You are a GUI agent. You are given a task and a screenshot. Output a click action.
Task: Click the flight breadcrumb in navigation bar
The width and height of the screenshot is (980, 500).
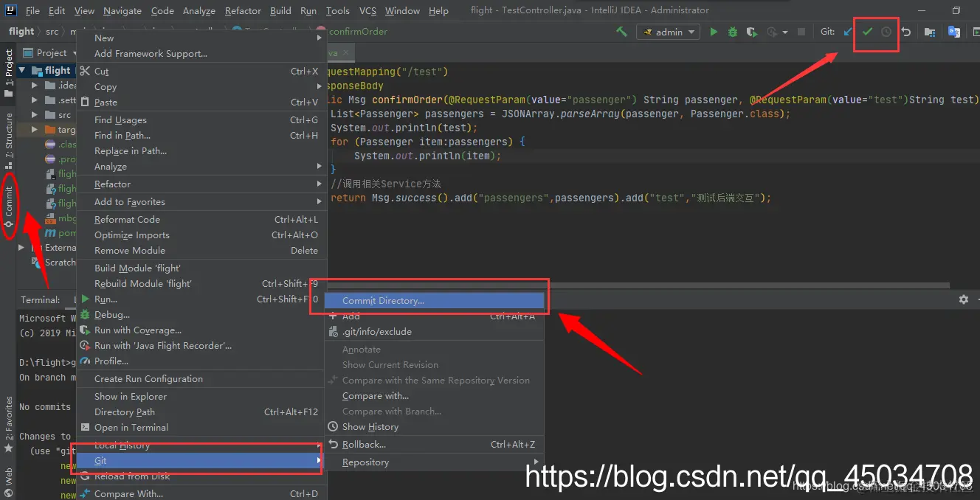[x=21, y=31]
